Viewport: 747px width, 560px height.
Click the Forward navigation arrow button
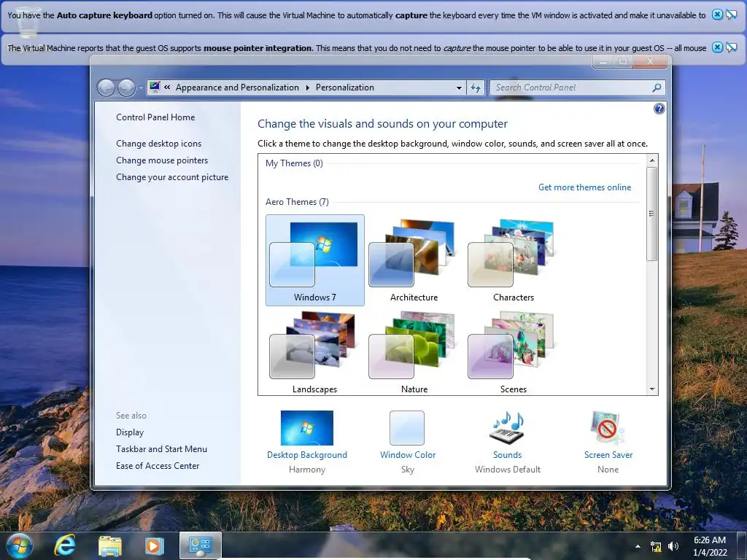[x=126, y=87]
